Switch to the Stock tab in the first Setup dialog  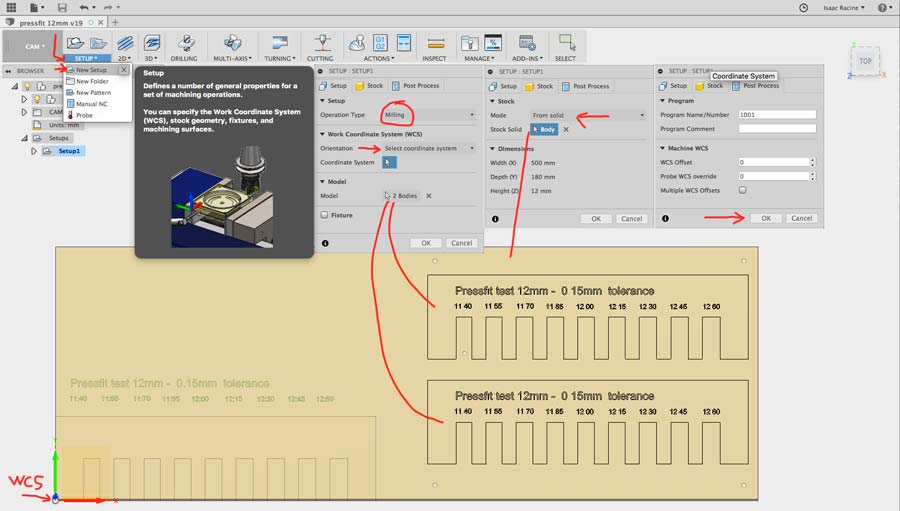click(369, 86)
